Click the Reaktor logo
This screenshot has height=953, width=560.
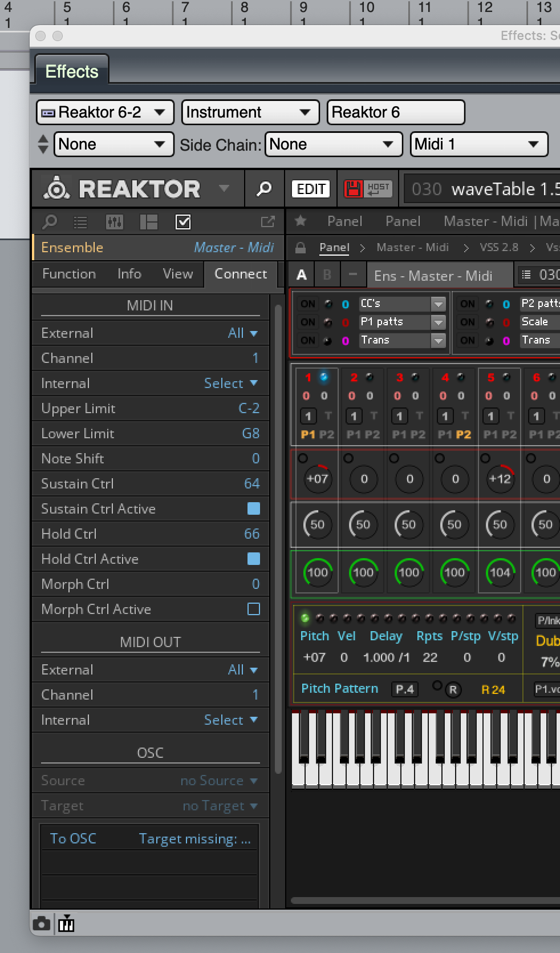[57, 188]
